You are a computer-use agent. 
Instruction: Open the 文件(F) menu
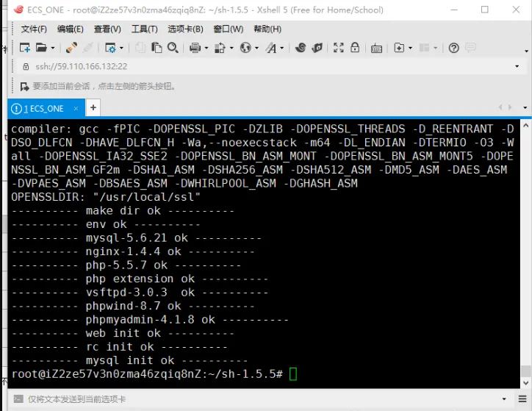coord(34,29)
